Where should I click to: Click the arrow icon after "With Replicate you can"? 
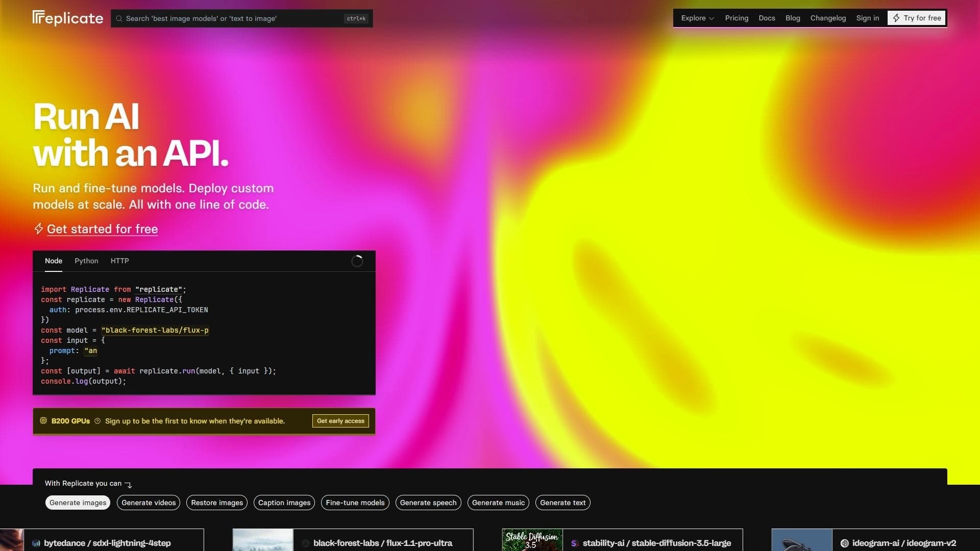[128, 484]
